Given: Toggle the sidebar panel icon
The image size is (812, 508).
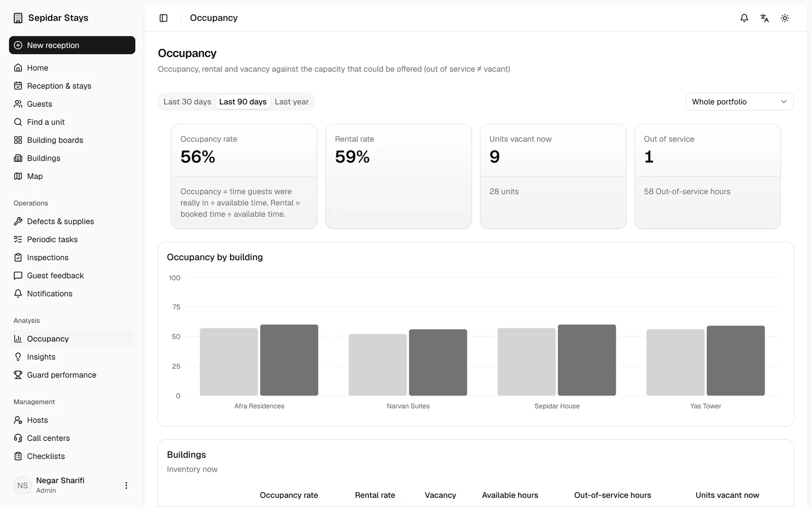Looking at the screenshot, I should coord(163,18).
